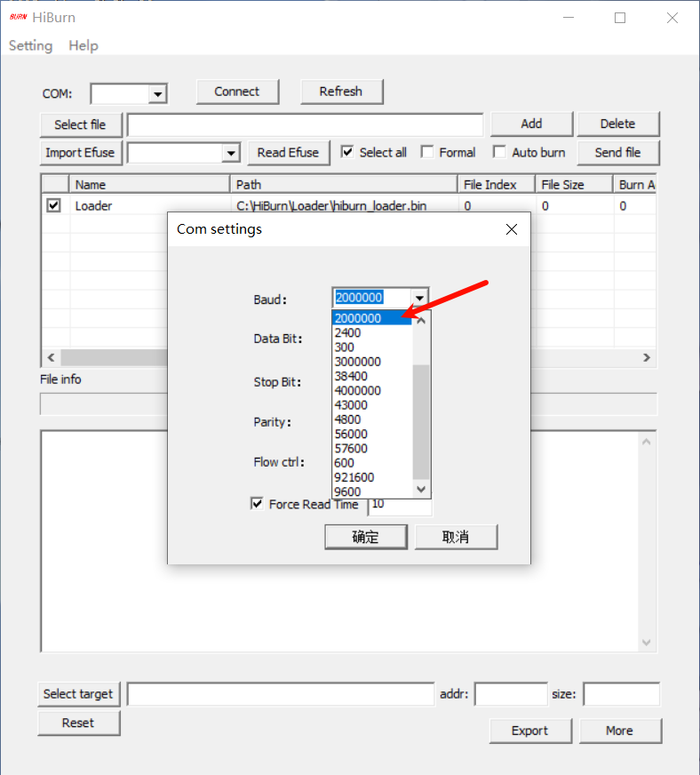The height and width of the screenshot is (775, 700).
Task: Collapse the Baud dropdown arrow
Action: [420, 298]
